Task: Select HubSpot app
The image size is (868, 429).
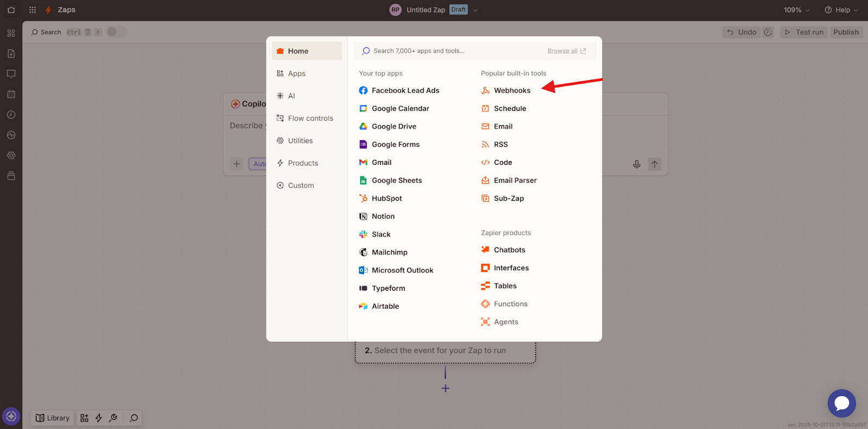Action: point(381,199)
